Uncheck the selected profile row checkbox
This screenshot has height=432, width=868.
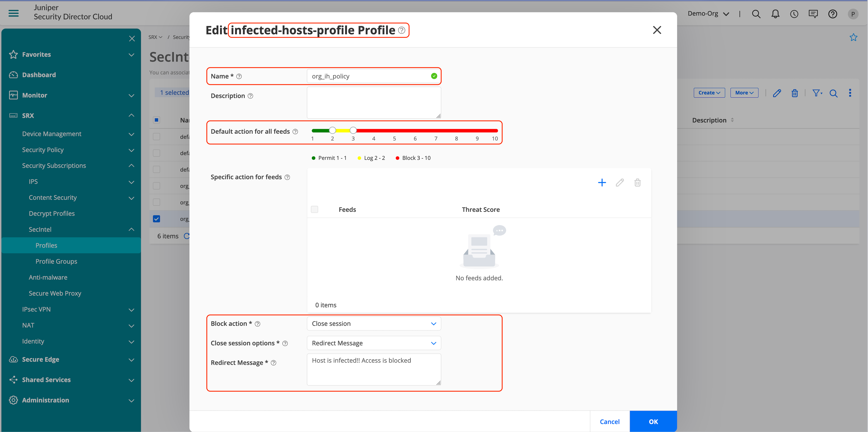pos(156,219)
